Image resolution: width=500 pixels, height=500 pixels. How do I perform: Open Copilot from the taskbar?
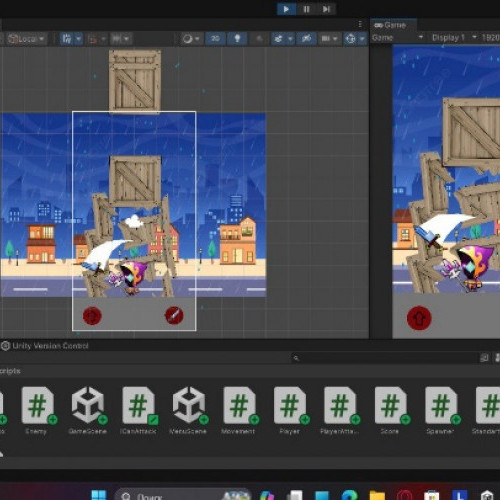pyautogui.click(x=267, y=495)
